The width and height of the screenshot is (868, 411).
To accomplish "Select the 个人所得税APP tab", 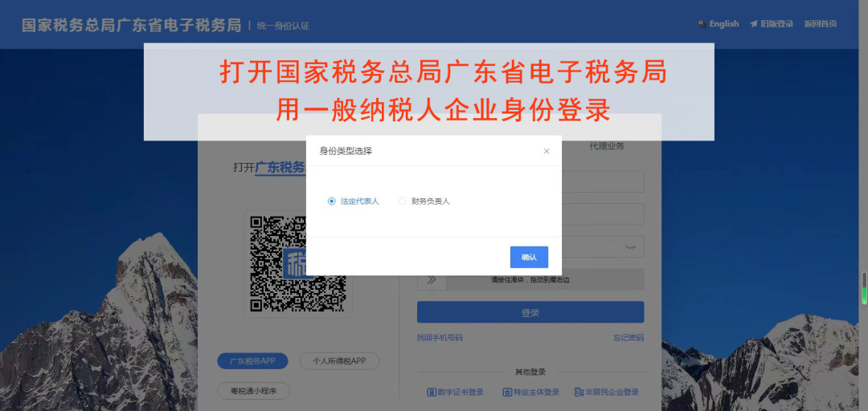I will point(339,361).
